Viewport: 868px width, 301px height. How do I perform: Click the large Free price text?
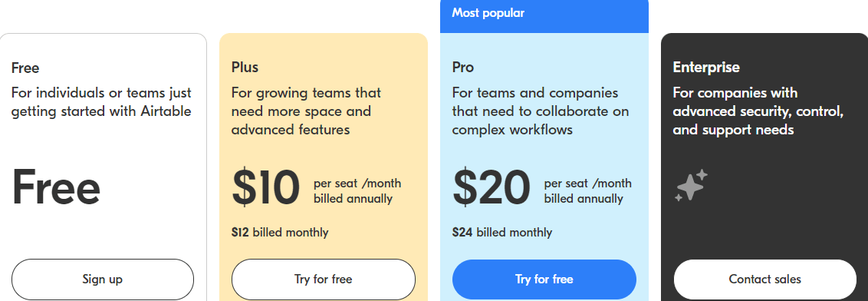pos(56,187)
